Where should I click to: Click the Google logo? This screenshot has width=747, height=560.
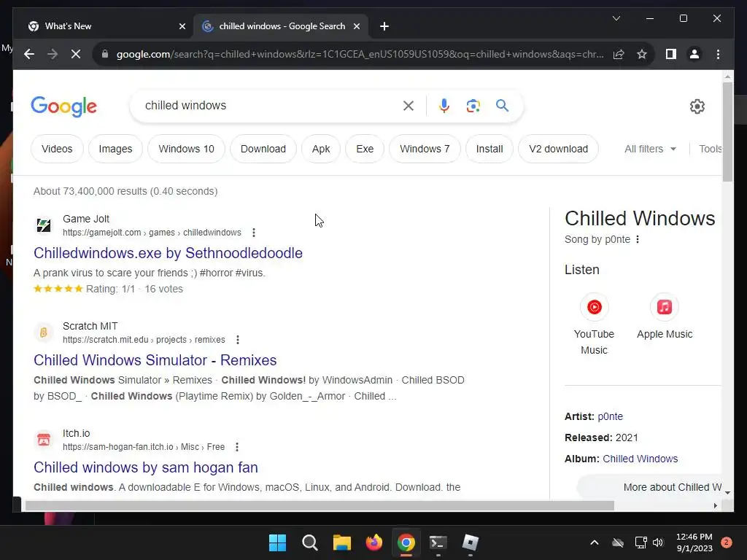(x=64, y=106)
